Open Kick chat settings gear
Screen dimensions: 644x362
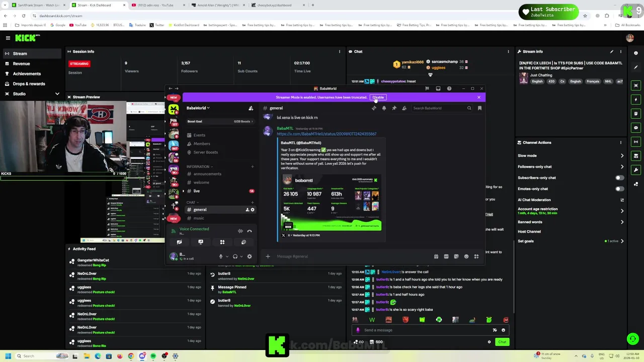click(x=489, y=342)
